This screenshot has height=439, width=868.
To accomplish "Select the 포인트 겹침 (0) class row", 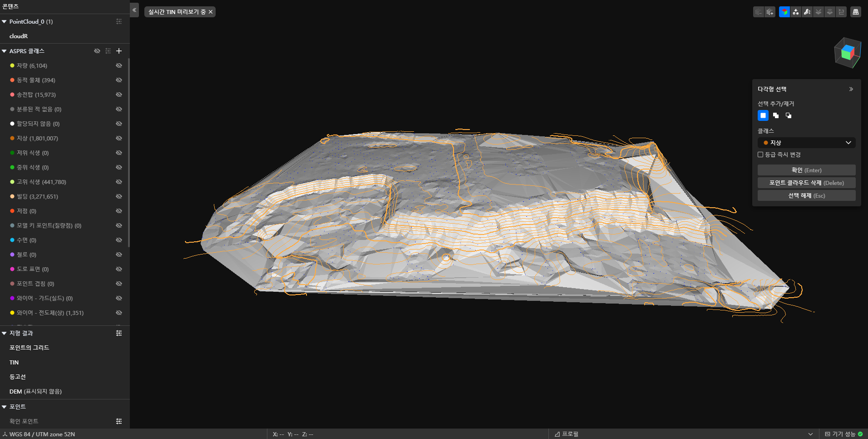I will (64, 284).
